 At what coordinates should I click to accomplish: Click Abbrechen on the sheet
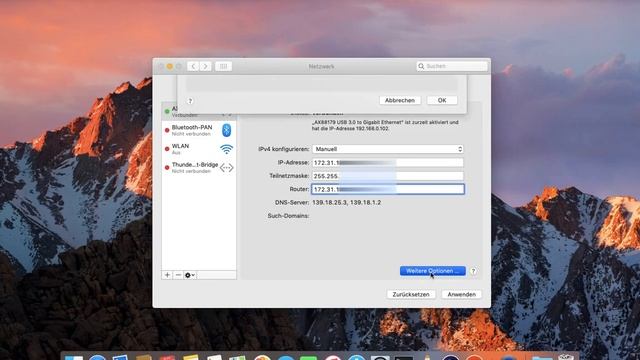[x=400, y=100]
